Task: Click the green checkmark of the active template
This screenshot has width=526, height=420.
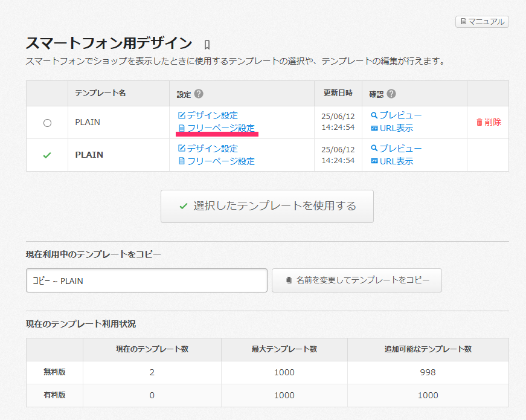Action: click(47, 155)
